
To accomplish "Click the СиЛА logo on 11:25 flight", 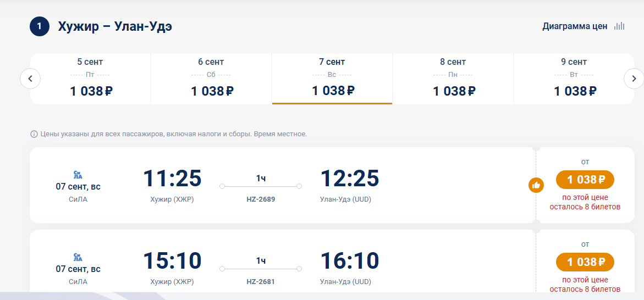I will [x=78, y=175].
